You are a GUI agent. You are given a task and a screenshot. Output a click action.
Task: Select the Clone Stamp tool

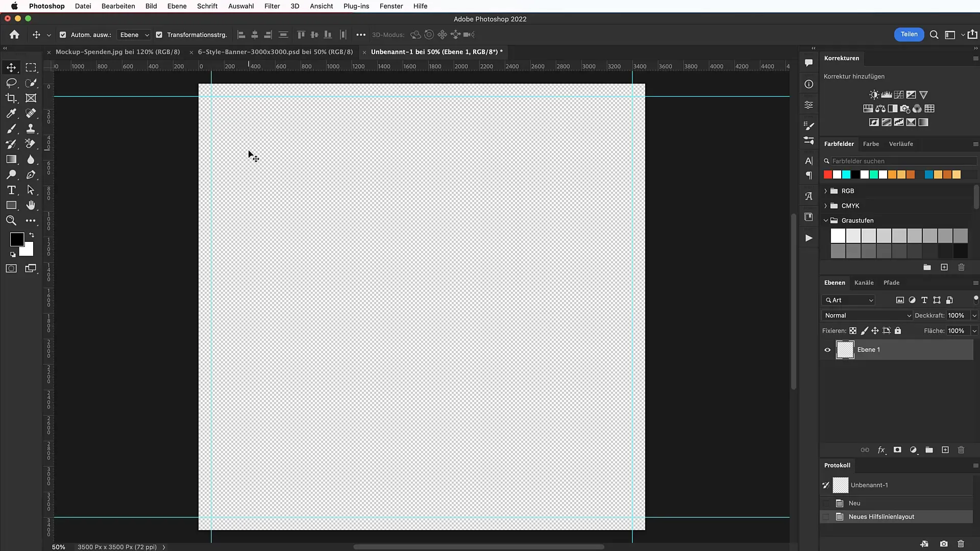coord(30,129)
